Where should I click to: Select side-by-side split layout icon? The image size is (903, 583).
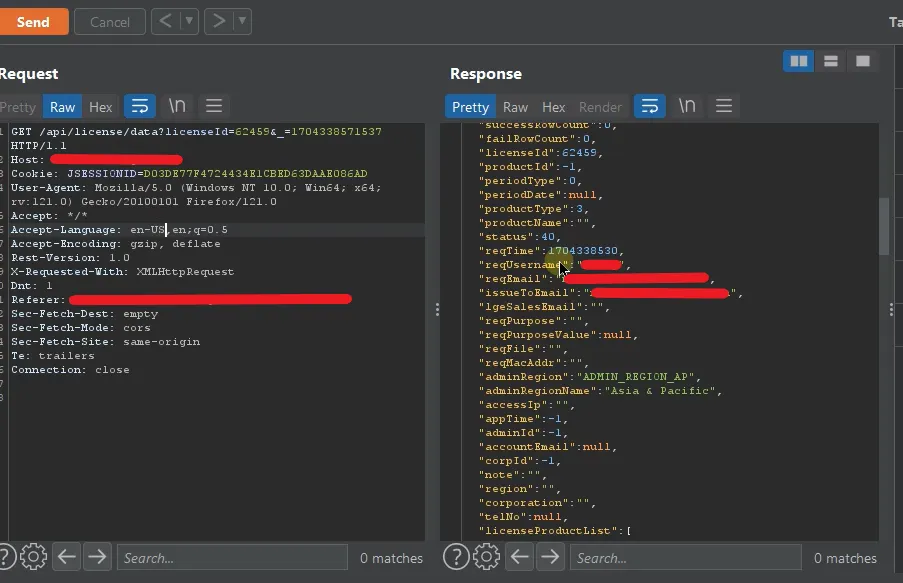point(798,62)
